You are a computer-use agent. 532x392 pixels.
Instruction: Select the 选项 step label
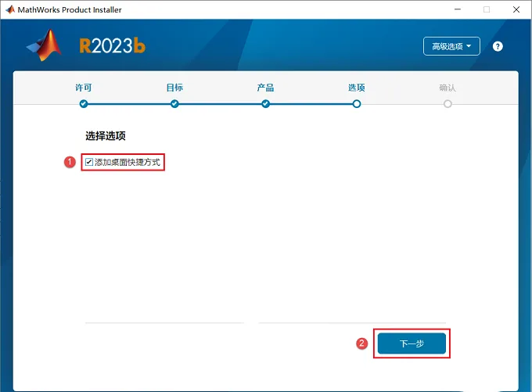(x=356, y=88)
